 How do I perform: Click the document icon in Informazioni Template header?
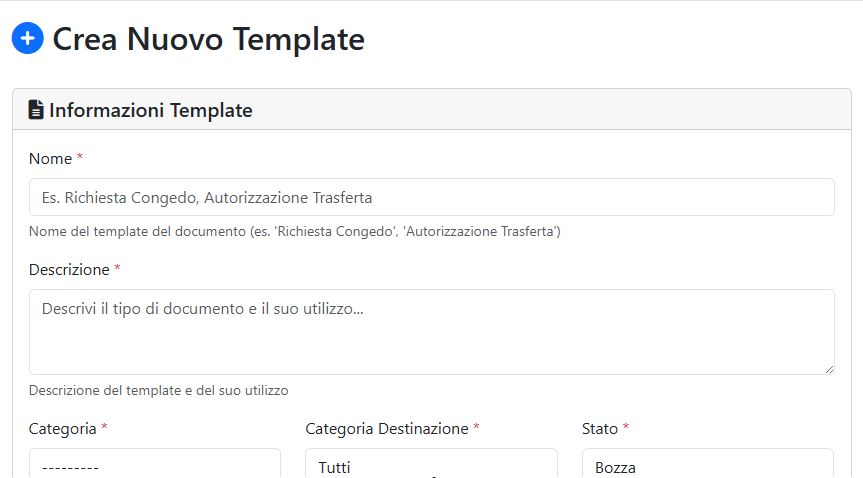[x=36, y=110]
